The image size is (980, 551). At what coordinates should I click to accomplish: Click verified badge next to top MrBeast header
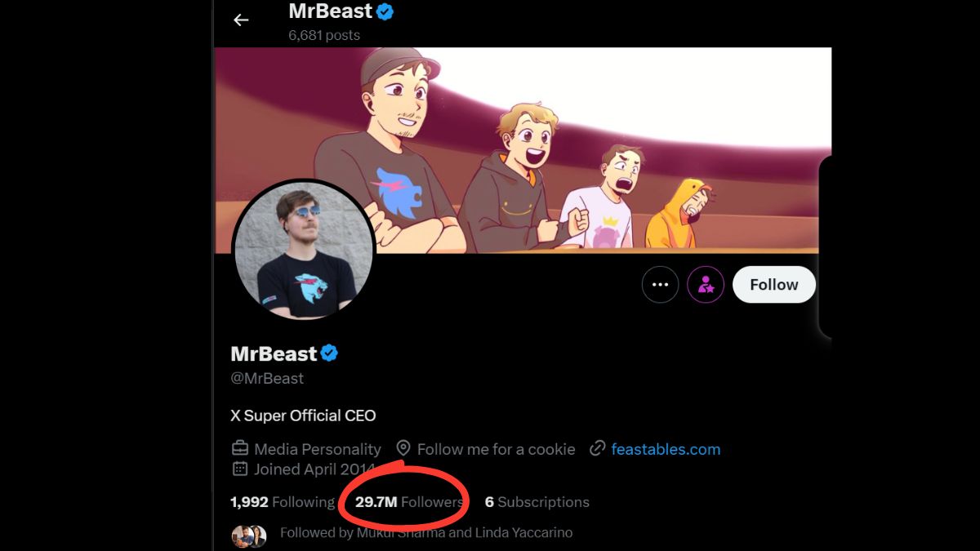tap(385, 11)
